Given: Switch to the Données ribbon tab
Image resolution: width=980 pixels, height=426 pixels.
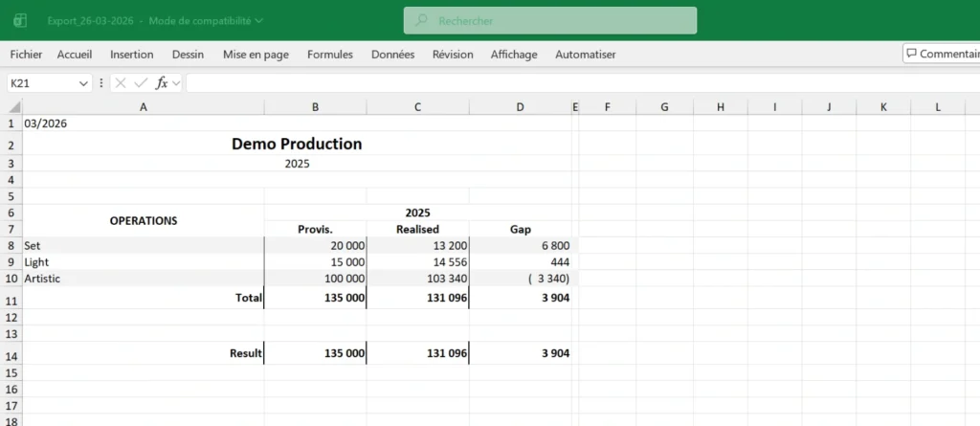Looking at the screenshot, I should tap(392, 55).
